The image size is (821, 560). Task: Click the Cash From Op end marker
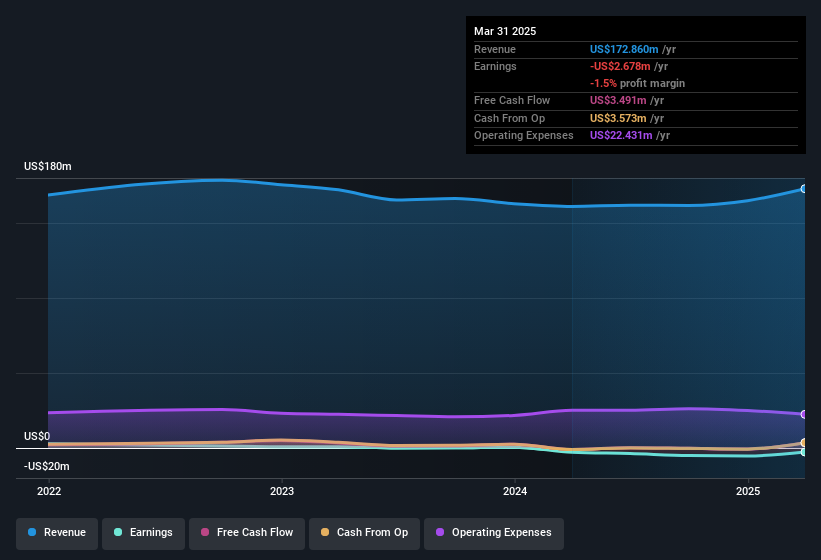coord(804,443)
